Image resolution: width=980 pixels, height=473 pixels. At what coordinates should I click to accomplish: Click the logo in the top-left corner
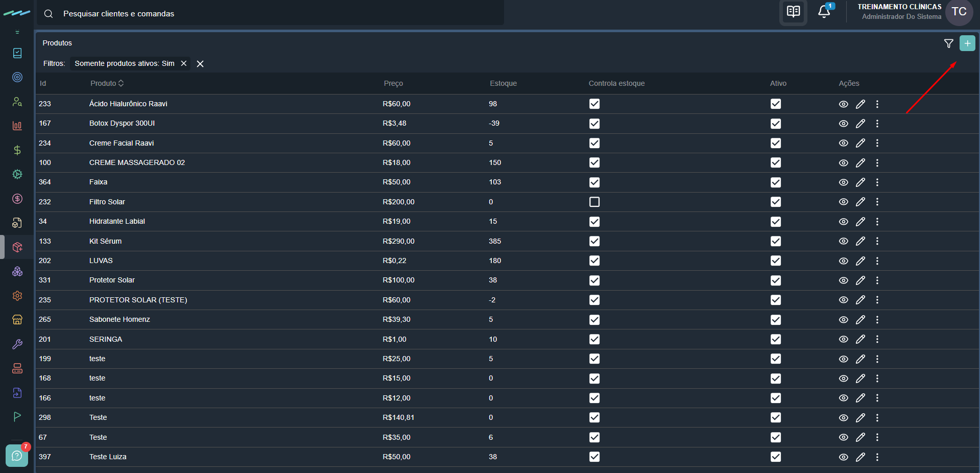coord(17,13)
